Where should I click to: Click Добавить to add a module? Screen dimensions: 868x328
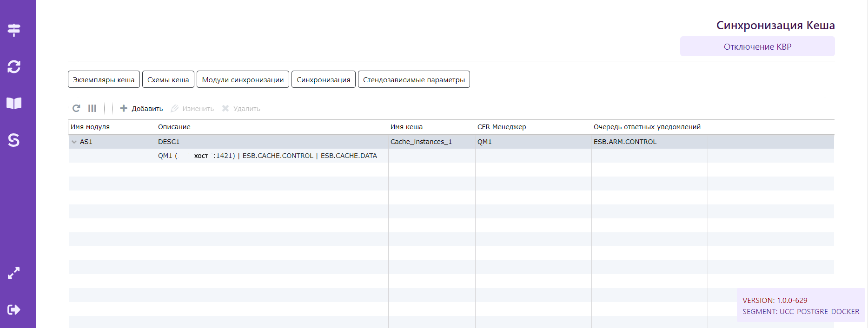[x=142, y=109]
